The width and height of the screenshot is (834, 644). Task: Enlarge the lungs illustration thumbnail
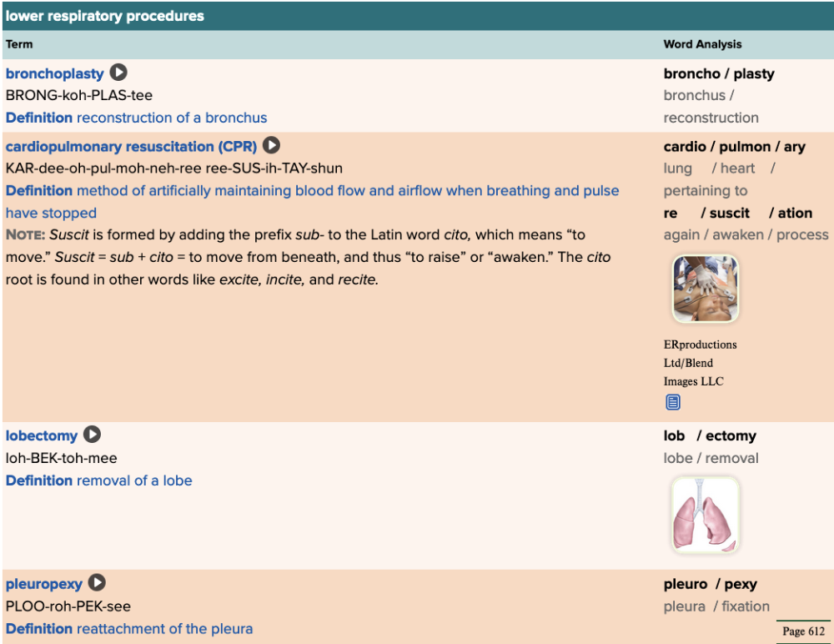click(x=705, y=515)
